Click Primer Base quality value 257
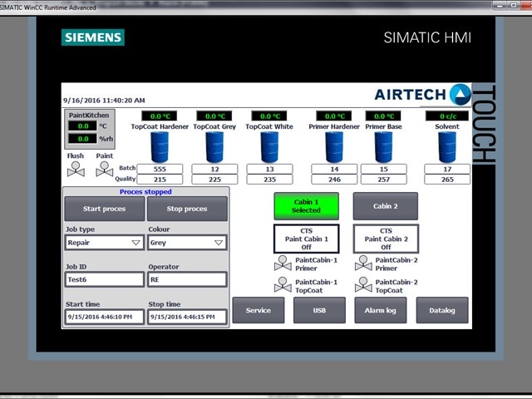The image size is (532, 399). click(383, 180)
